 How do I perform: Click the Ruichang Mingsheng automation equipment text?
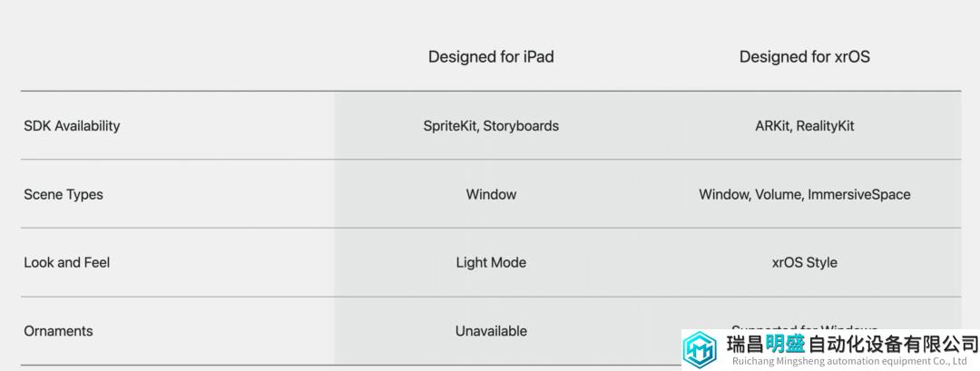849,361
